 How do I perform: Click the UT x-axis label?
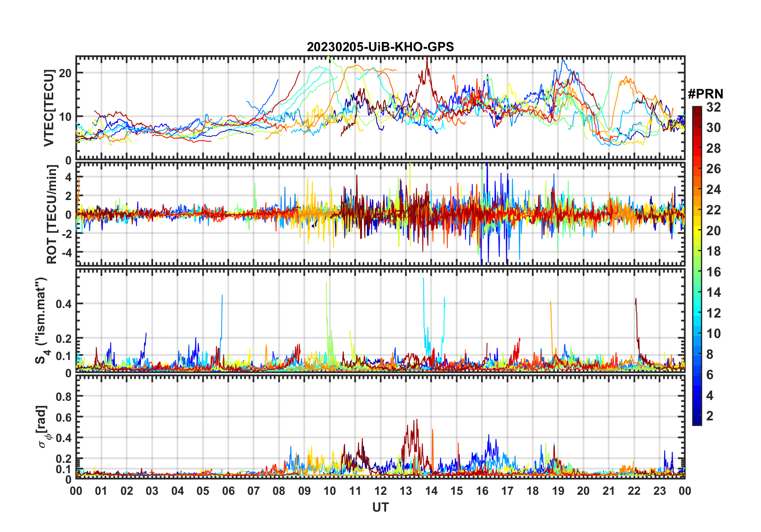380,507
